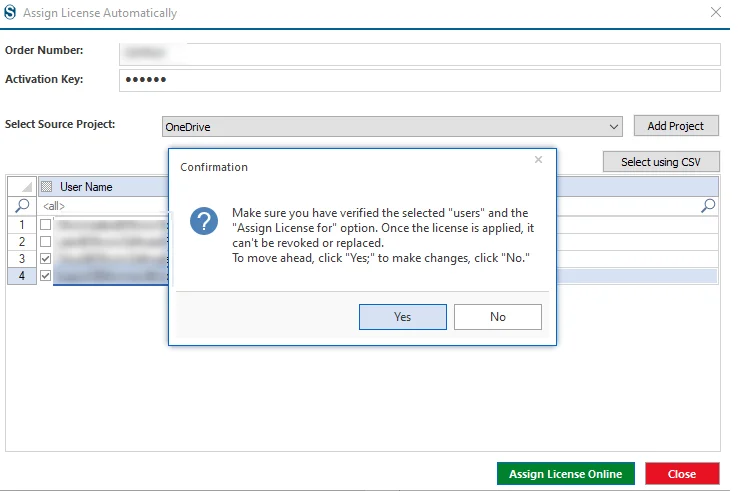Click the Order Number input field
This screenshot has height=491, width=743.
pyautogui.click(x=420, y=54)
